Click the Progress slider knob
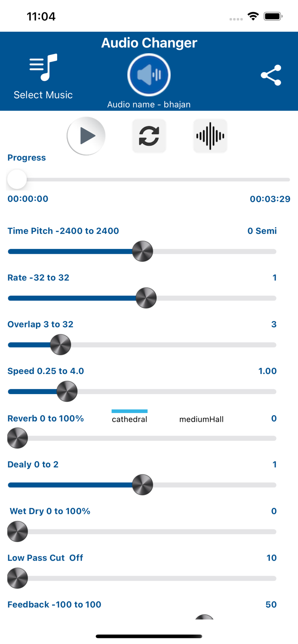 pos(17,179)
